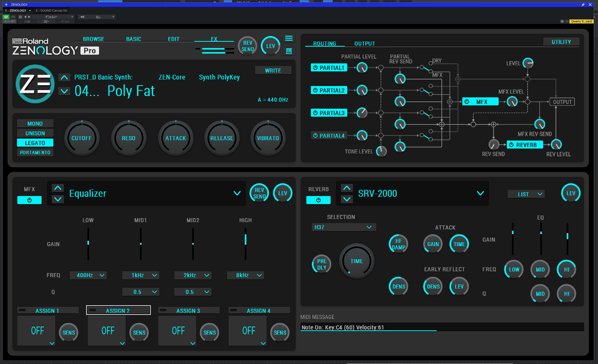The image size is (598, 364).
Task: Click the WRITE button
Action: (x=273, y=71)
